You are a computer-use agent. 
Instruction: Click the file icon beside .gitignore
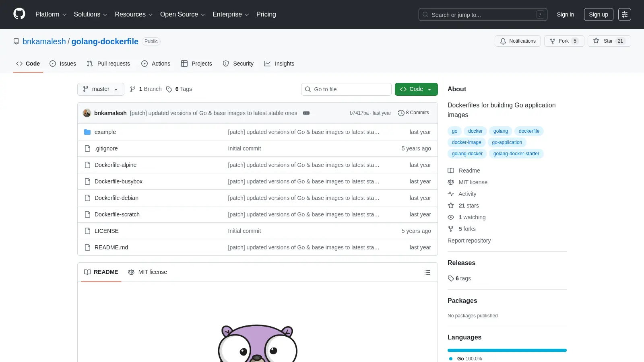point(87,148)
